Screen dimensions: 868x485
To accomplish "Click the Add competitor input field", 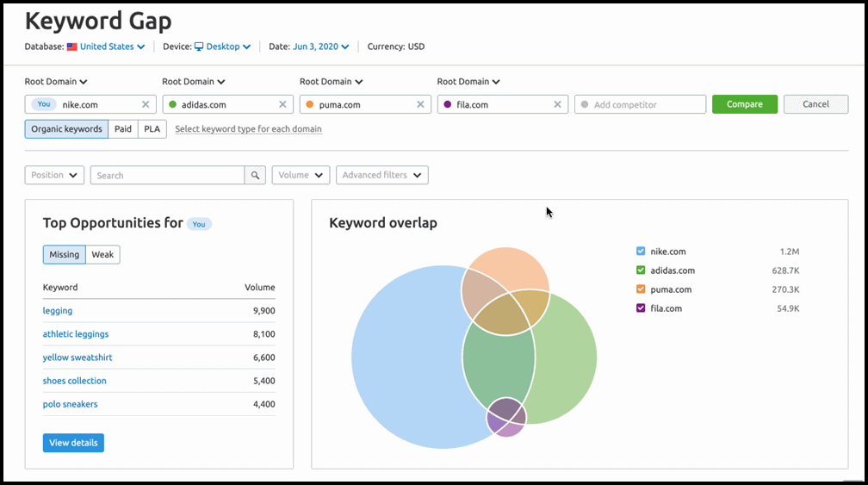I will (641, 104).
